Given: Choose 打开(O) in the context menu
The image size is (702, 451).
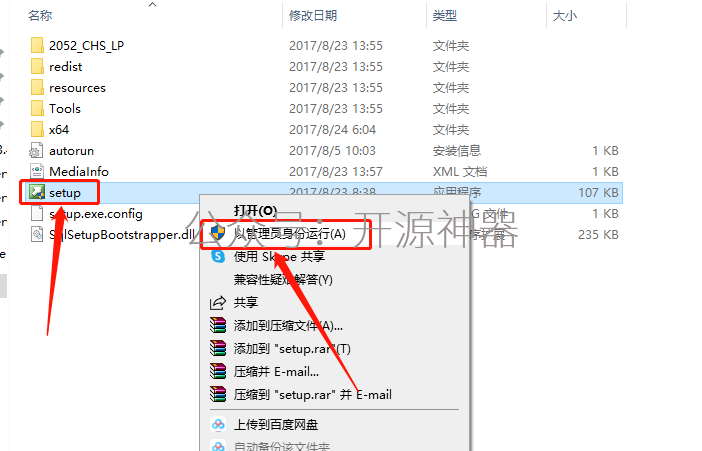Looking at the screenshot, I should [x=255, y=210].
